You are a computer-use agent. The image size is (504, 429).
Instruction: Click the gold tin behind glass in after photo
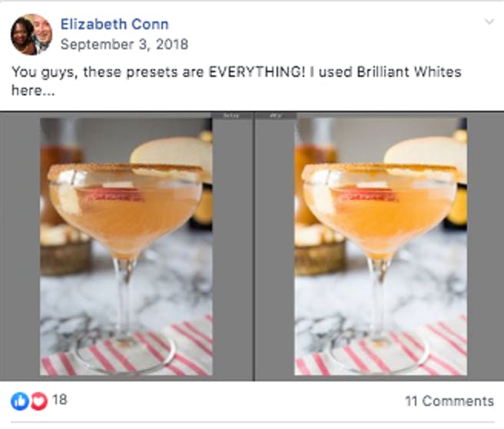[320, 256]
